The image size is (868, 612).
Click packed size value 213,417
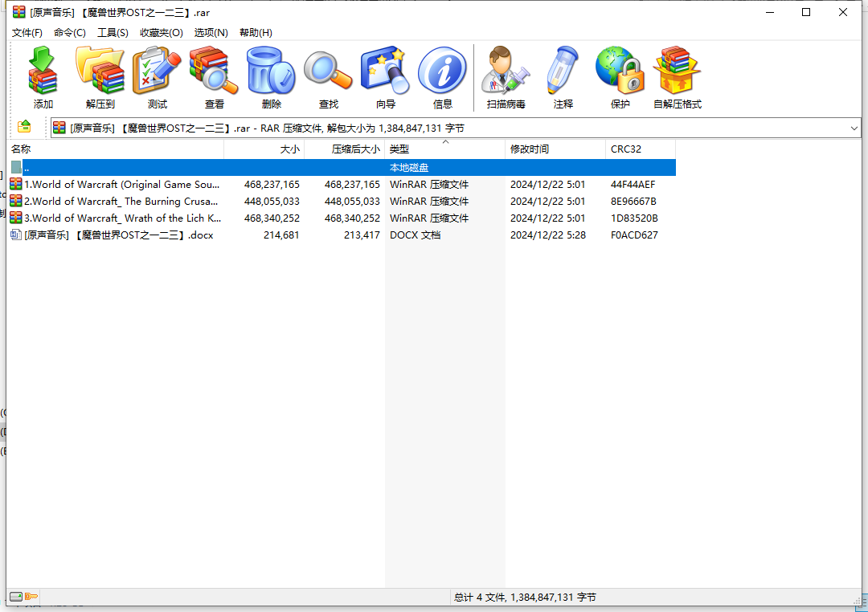click(362, 235)
